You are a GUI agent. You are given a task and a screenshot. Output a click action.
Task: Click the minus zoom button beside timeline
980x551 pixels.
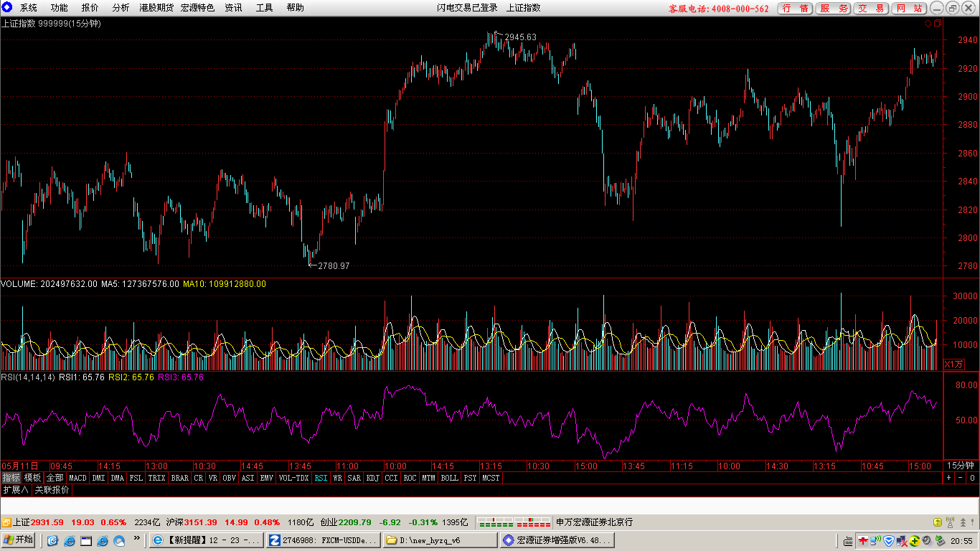click(960, 478)
